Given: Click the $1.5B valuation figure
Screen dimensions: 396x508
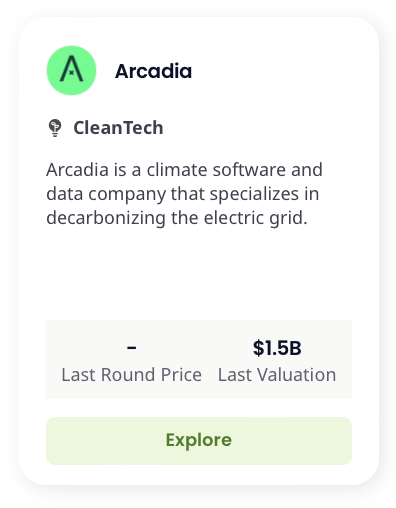Looking at the screenshot, I should pos(277,348).
